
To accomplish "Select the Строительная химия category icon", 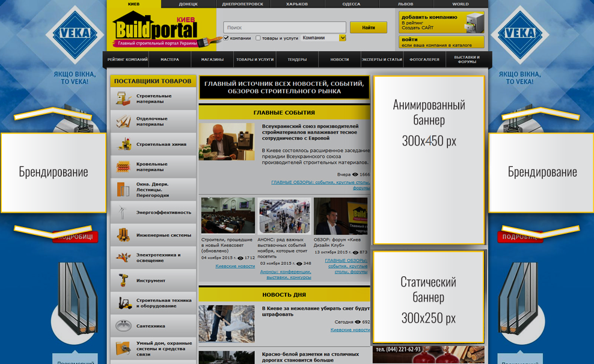I will [x=123, y=144].
